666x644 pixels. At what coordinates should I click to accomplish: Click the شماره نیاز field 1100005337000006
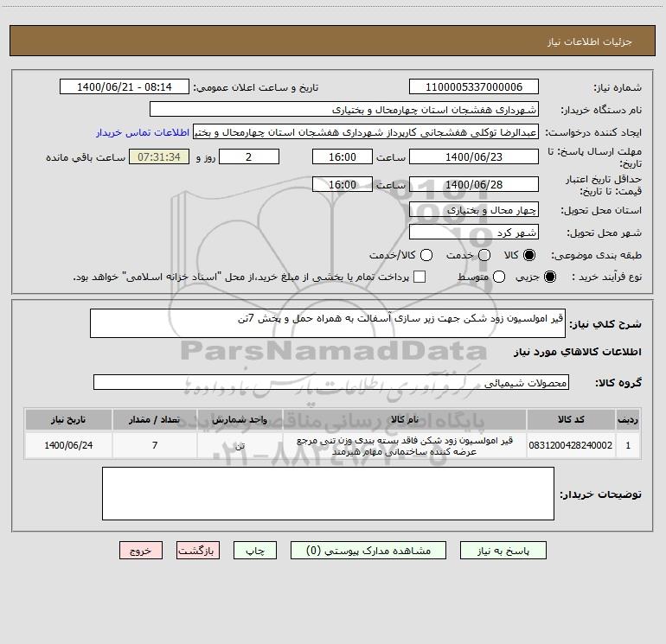click(x=474, y=87)
